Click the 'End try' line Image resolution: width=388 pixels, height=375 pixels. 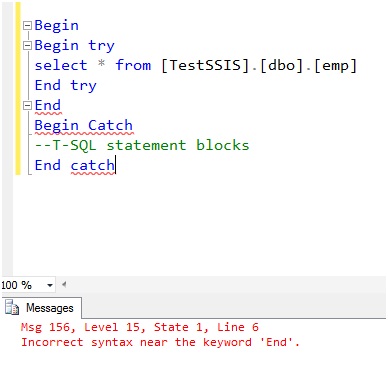(66, 86)
